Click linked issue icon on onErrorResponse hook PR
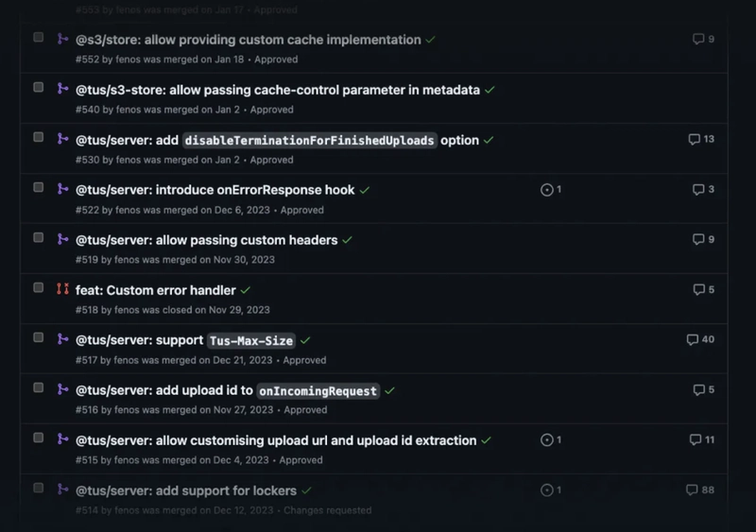The height and width of the screenshot is (532, 756). 546,189
